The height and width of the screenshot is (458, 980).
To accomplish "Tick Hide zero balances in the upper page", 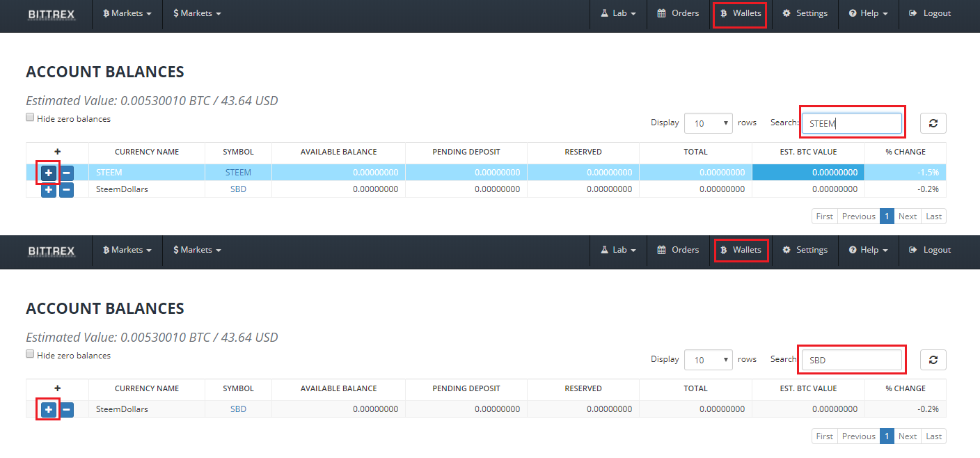I will pos(30,118).
